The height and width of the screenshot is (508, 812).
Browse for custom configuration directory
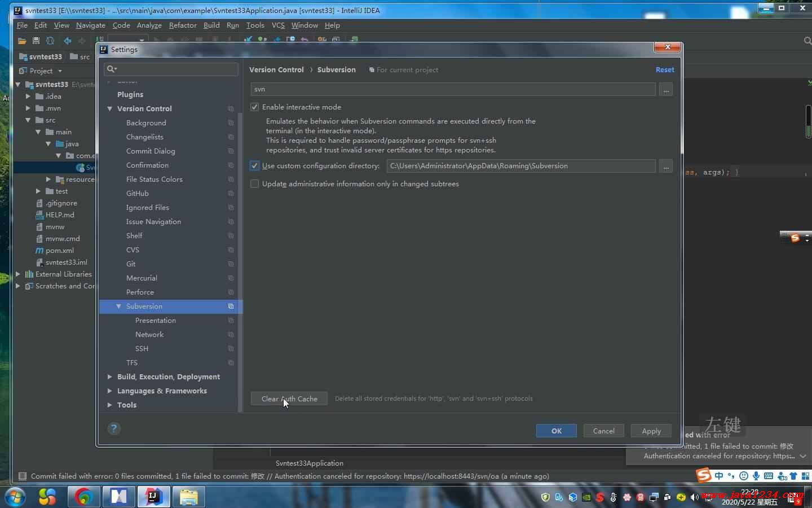pyautogui.click(x=666, y=167)
